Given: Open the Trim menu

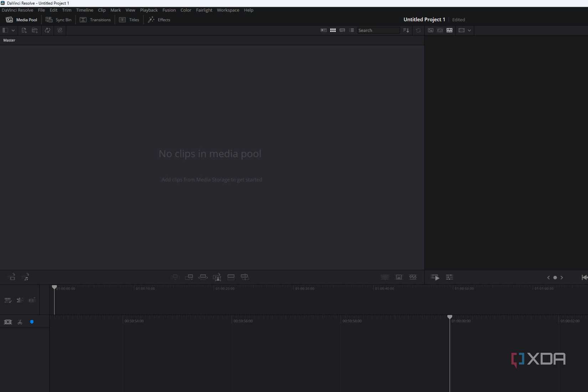Looking at the screenshot, I should [67, 10].
